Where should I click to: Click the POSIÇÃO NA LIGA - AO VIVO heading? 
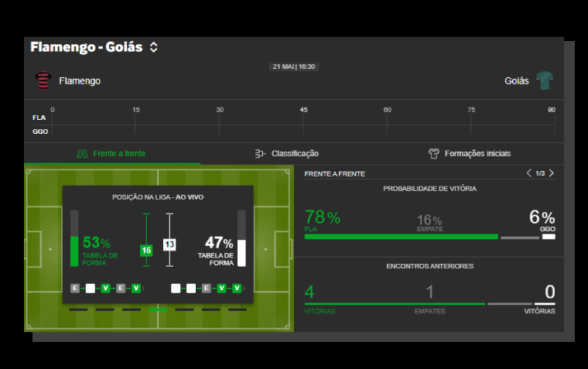point(158,197)
